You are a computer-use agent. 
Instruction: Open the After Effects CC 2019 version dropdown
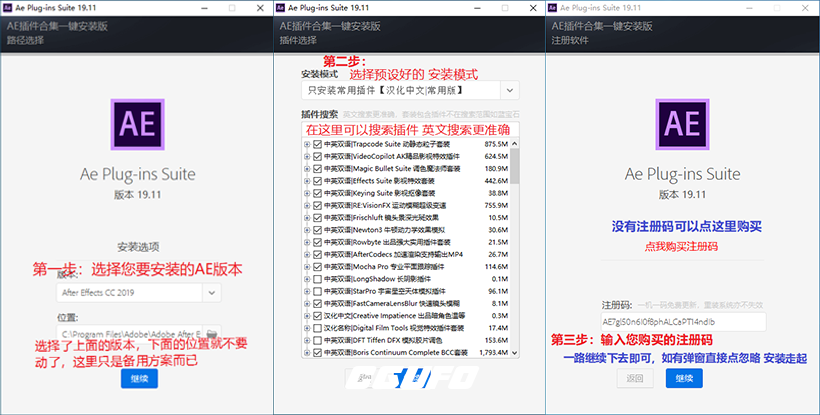click(x=211, y=293)
